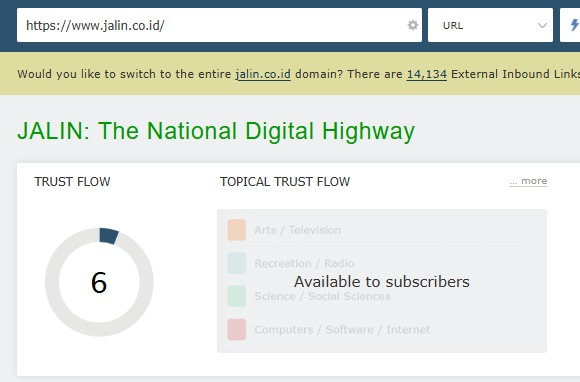The image size is (580, 382).
Task: Click the 'Computers / Software / Internet' topic label
Action: coord(342,329)
